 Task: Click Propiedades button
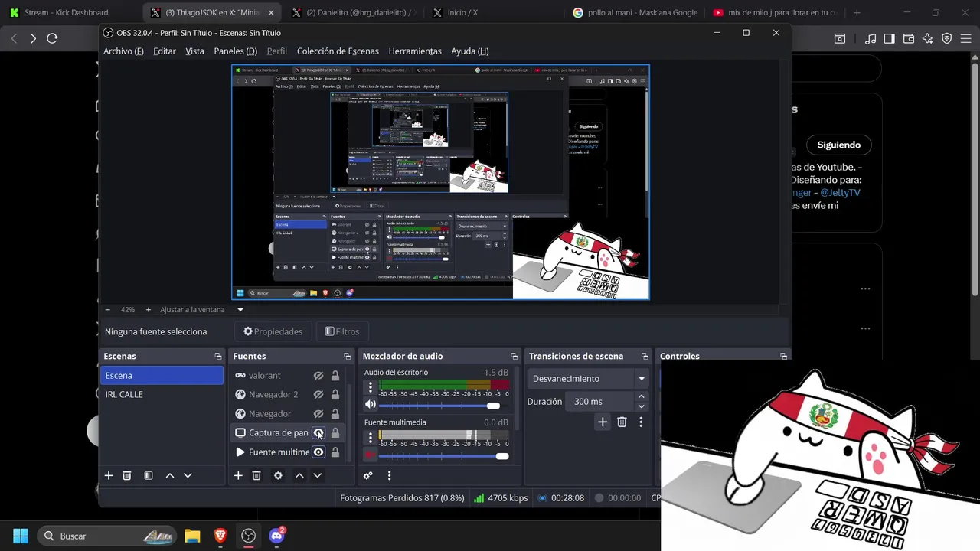273,331
